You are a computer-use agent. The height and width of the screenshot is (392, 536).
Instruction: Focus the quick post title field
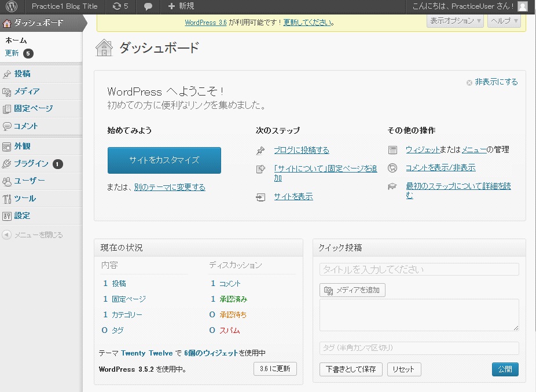click(x=419, y=270)
